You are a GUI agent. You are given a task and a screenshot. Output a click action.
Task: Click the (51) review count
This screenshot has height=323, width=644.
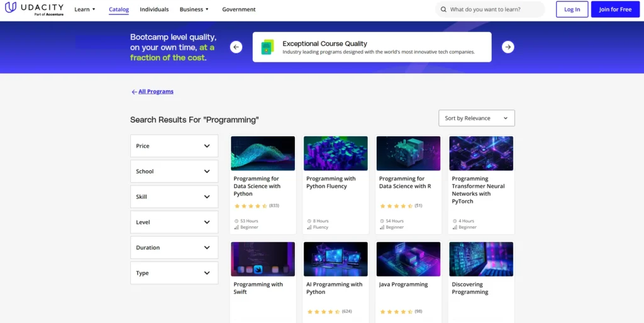point(418,205)
